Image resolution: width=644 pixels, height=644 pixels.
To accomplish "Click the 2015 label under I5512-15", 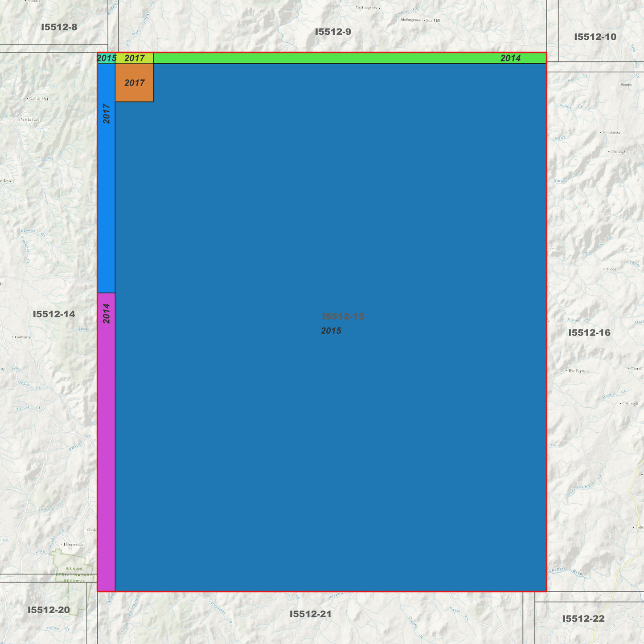I will tap(331, 331).
